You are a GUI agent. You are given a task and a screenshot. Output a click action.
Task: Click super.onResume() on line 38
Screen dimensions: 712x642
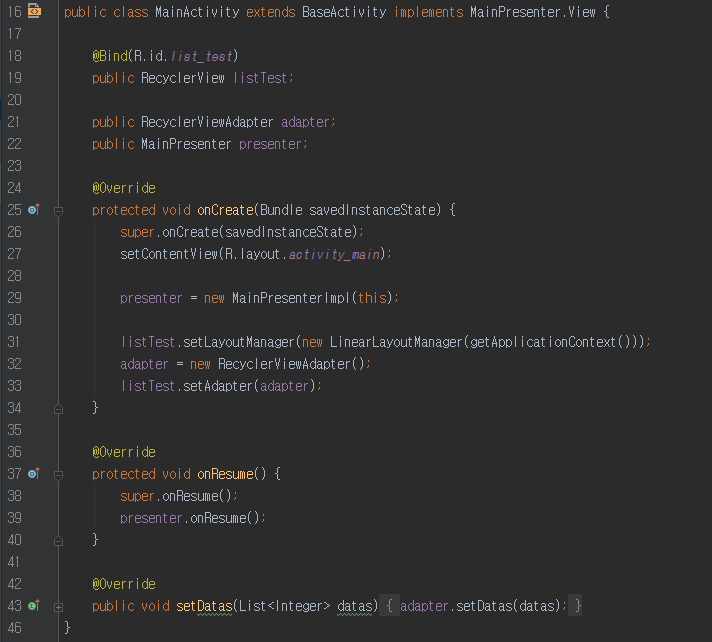click(176, 496)
